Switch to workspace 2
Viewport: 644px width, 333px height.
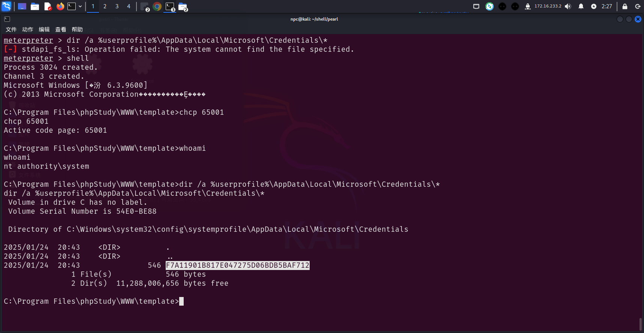point(105,6)
